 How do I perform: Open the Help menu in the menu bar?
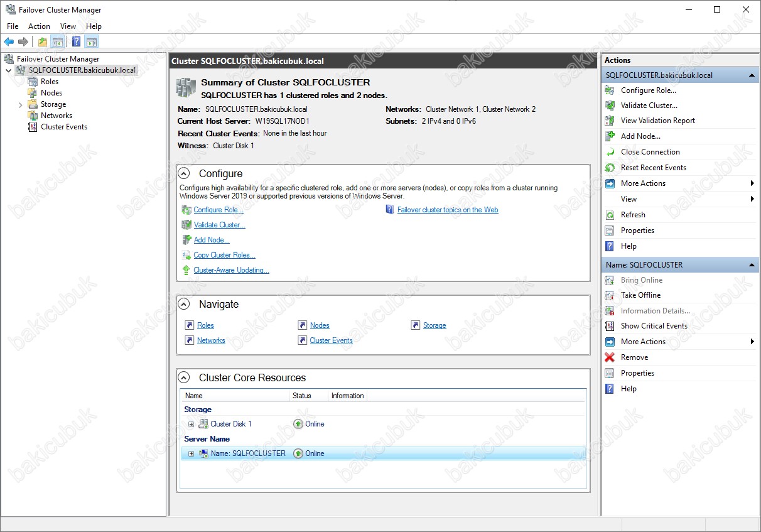pos(94,26)
